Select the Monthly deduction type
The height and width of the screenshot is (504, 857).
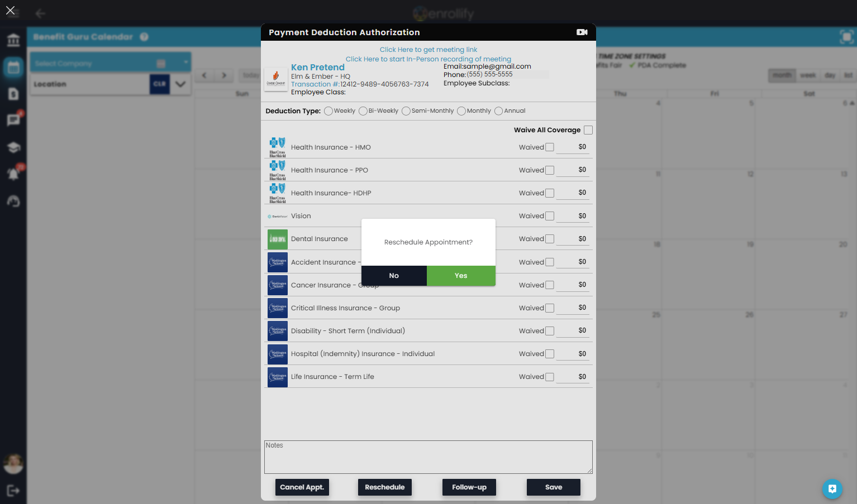[461, 111]
